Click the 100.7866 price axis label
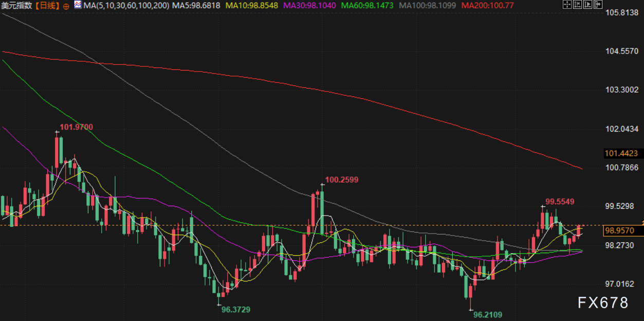The image size is (644, 321). click(622, 167)
